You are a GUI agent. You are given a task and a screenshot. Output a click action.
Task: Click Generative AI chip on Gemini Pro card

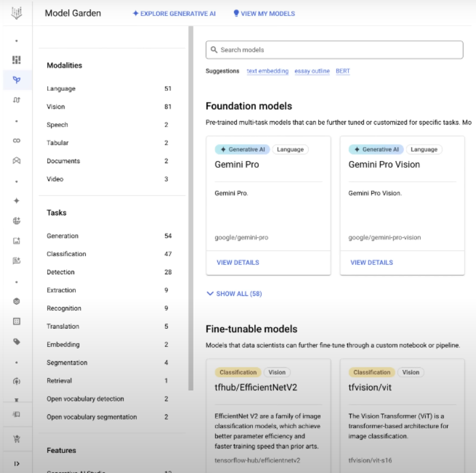pos(242,149)
